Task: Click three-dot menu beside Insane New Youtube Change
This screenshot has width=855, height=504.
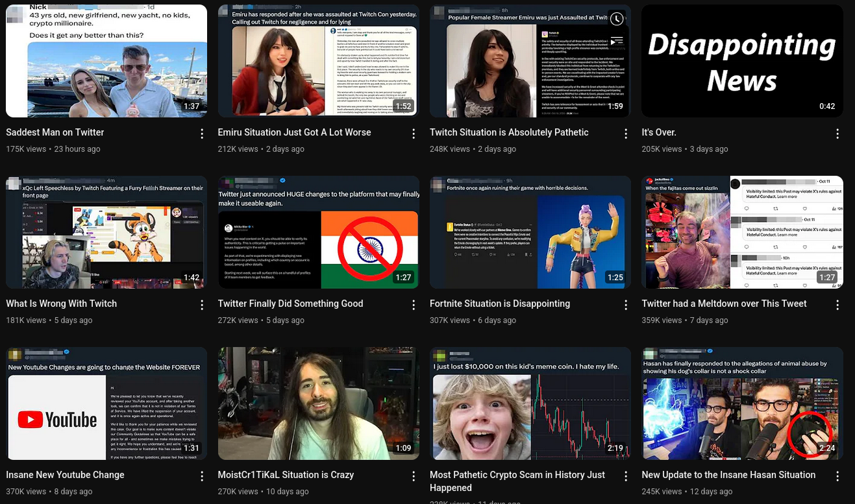Action: point(202,476)
